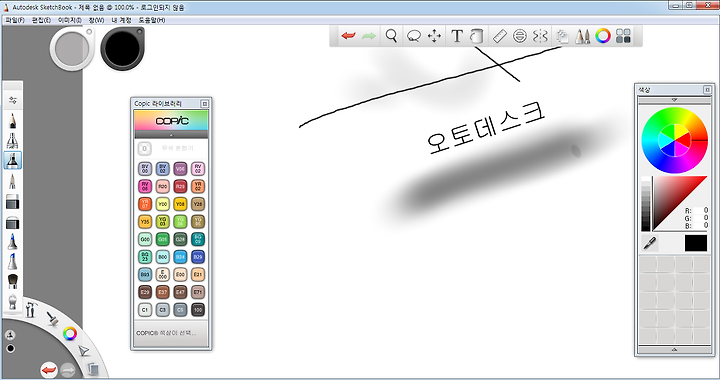Collapse the 색상 color panel via its corner button
720x380 pixels.
tap(707, 89)
